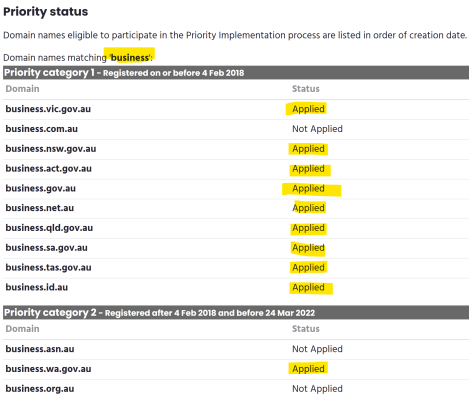Click the Not Applied status for business.com.au

[x=317, y=129]
